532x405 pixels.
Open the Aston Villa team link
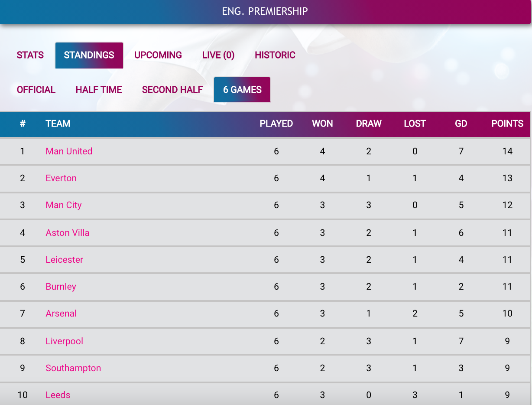coord(68,233)
